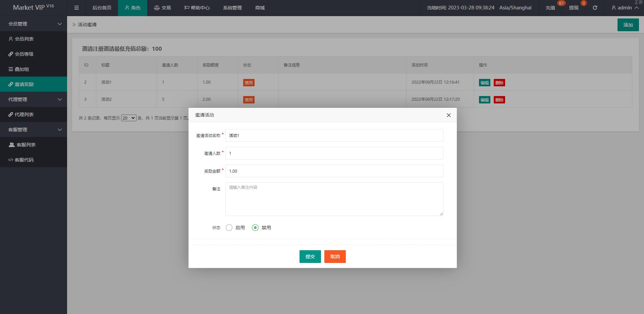Click the 取消 cancel button
The height and width of the screenshot is (314, 644).
point(335,257)
